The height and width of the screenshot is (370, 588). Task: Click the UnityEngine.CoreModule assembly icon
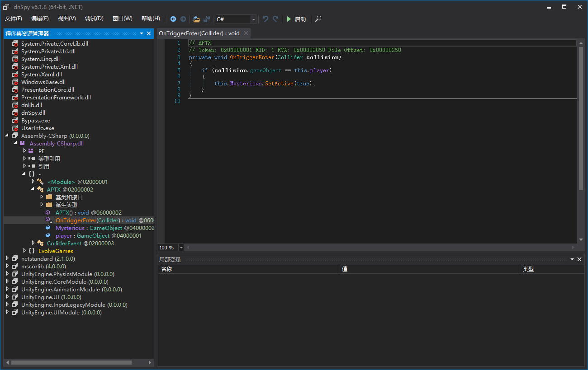coord(14,281)
